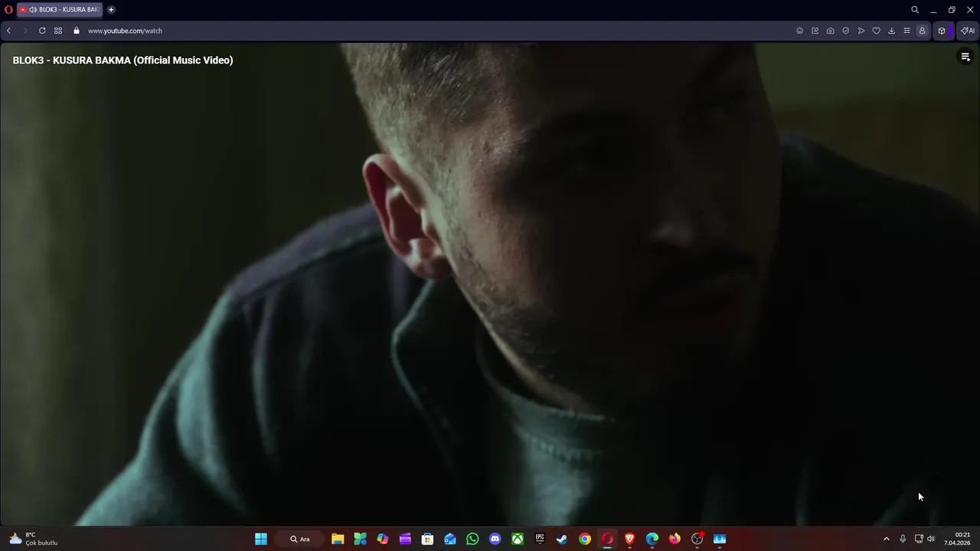This screenshot has height=551, width=980.
Task: Open the page edit pencil tool
Action: point(815,31)
